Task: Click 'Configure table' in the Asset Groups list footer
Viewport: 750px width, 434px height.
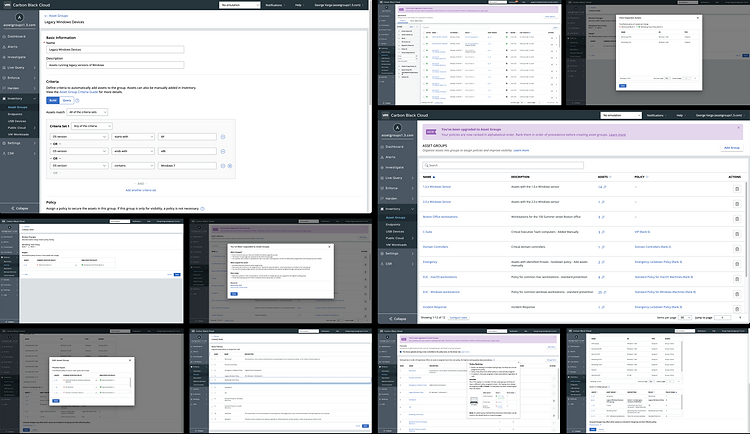Action: click(x=458, y=318)
